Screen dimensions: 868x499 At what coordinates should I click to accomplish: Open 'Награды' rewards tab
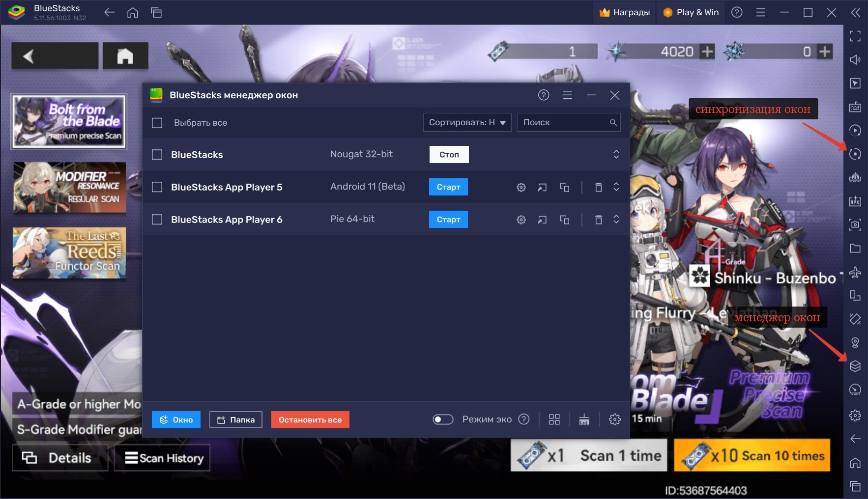(x=624, y=12)
